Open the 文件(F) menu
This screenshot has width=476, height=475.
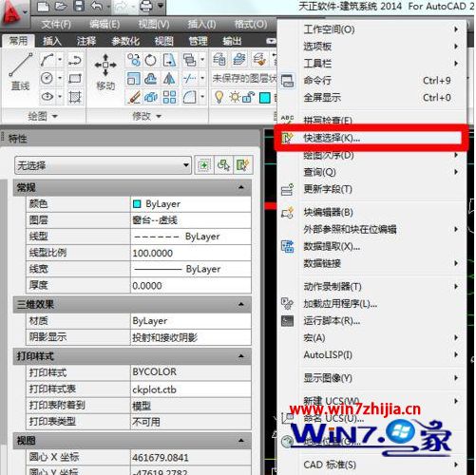pyautogui.click(x=56, y=24)
